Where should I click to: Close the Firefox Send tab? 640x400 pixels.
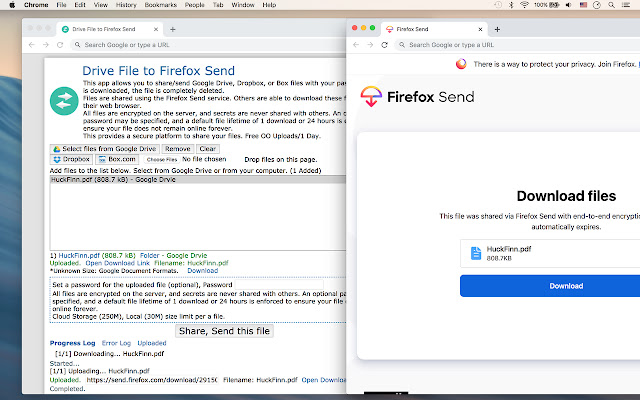[x=480, y=29]
